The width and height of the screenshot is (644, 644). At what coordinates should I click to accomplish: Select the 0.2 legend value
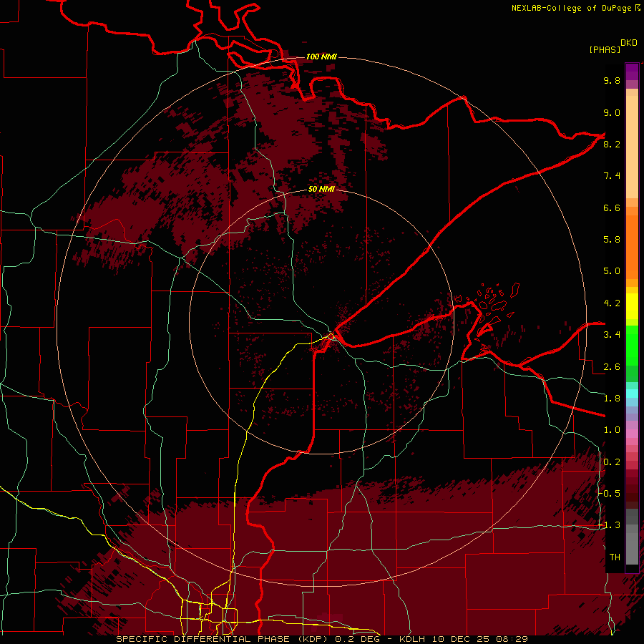612,462
